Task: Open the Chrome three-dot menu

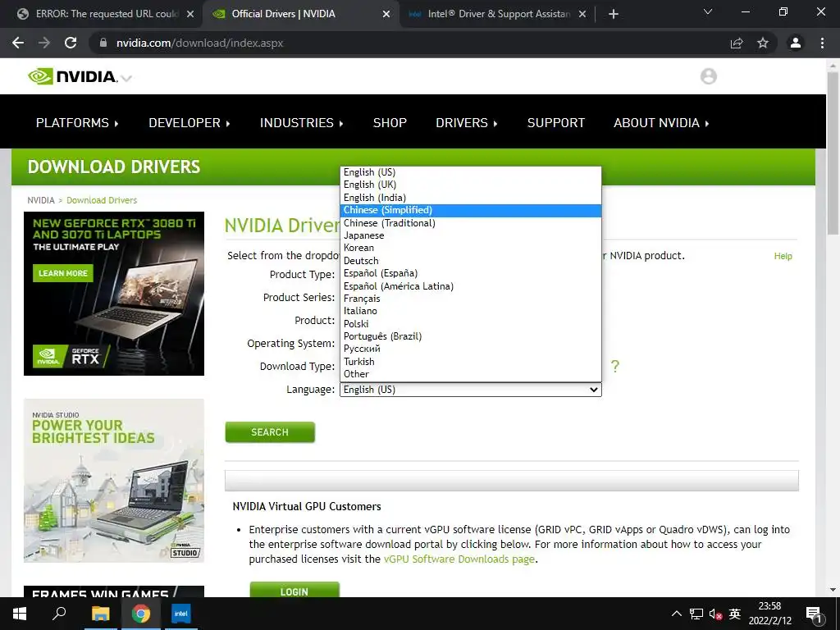Action: [x=822, y=43]
